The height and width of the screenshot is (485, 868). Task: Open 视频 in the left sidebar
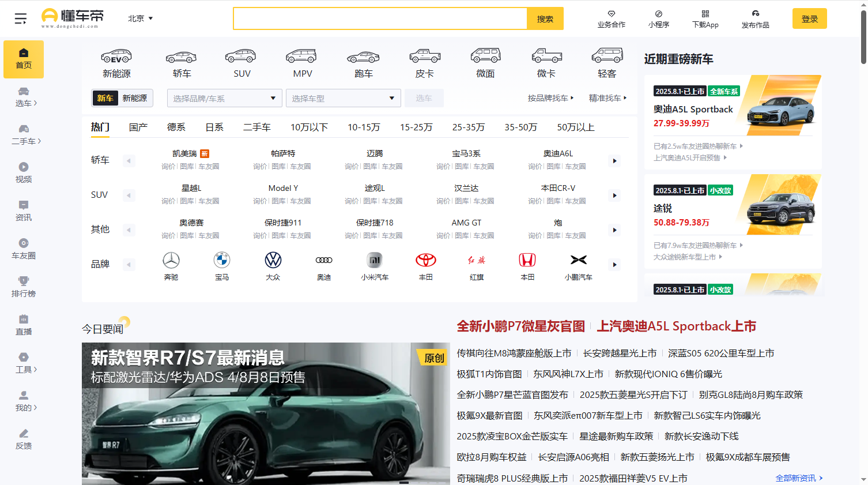24,173
